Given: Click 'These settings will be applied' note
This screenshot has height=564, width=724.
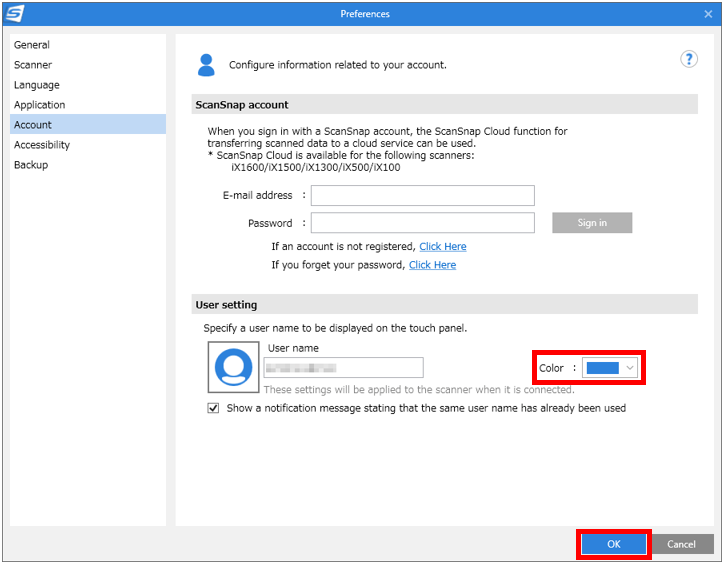Looking at the screenshot, I should (x=419, y=389).
